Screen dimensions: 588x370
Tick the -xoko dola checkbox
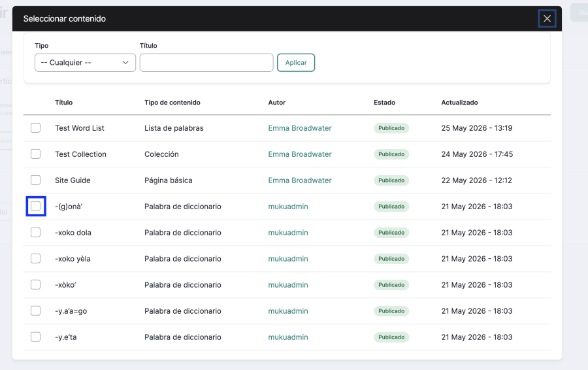click(36, 233)
